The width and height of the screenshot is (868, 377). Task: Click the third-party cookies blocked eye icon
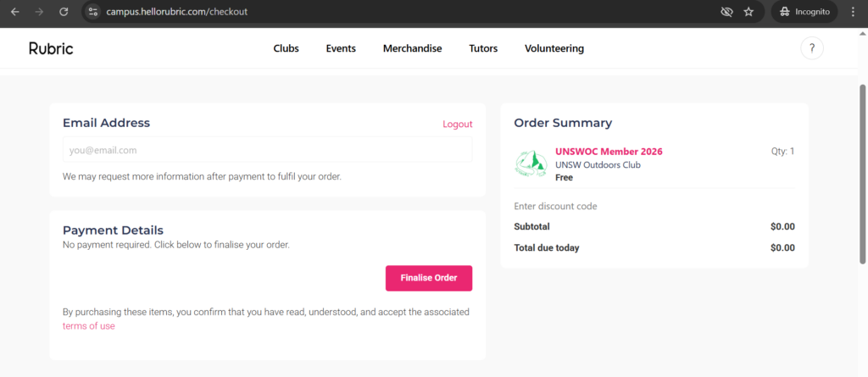click(726, 13)
